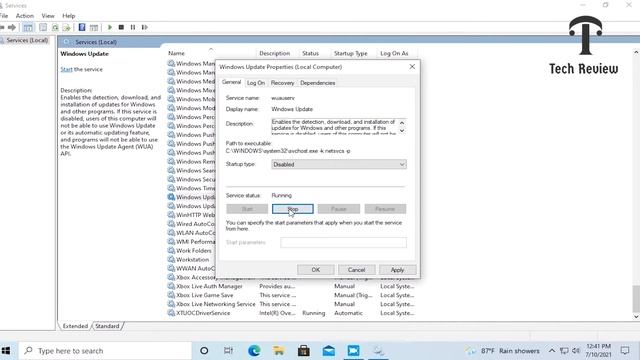Screen dimensions: 640x360
Task: Click the Refresh toolbar icon
Action: pos(55,27)
